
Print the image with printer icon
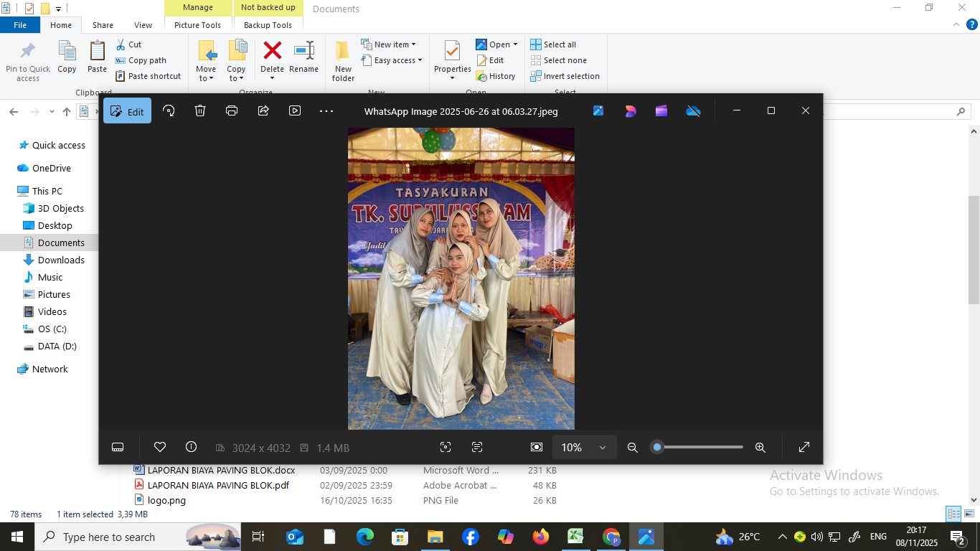pos(232,110)
